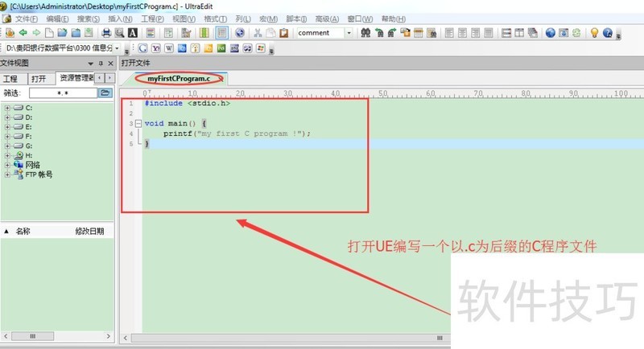Viewport: 644px width, 349px height.
Task: Click the green Forward arrow icon
Action: click(36, 33)
